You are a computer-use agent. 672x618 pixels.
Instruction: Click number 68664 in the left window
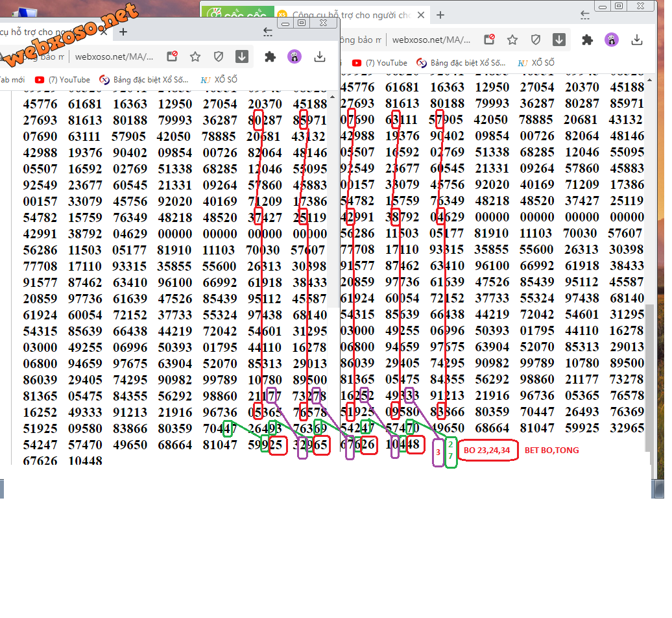pyautogui.click(x=175, y=445)
